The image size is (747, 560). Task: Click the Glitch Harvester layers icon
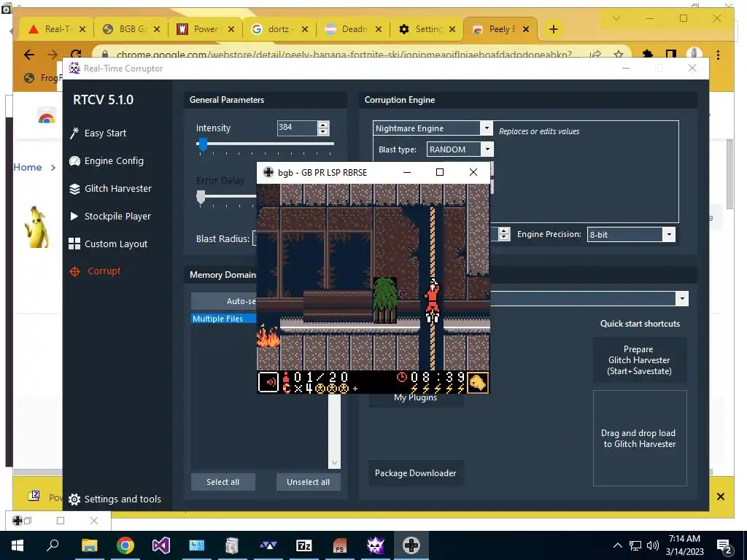(74, 189)
